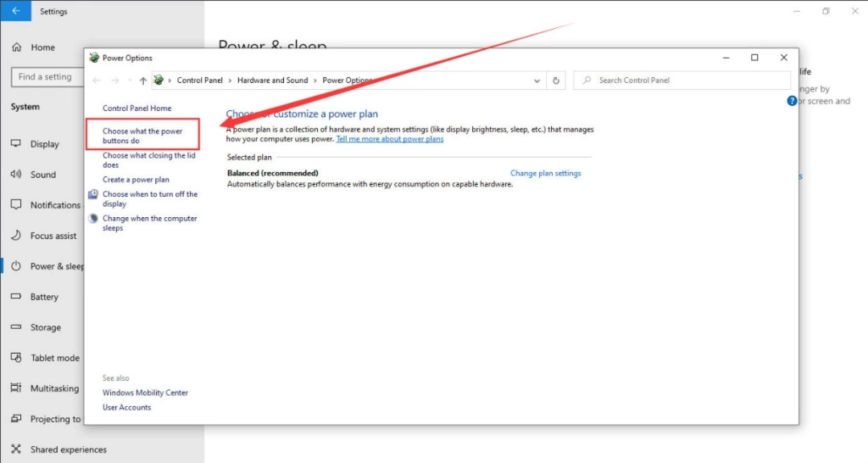
Task: Click chevron after Control Panel breadcrumb
Action: tap(231, 81)
